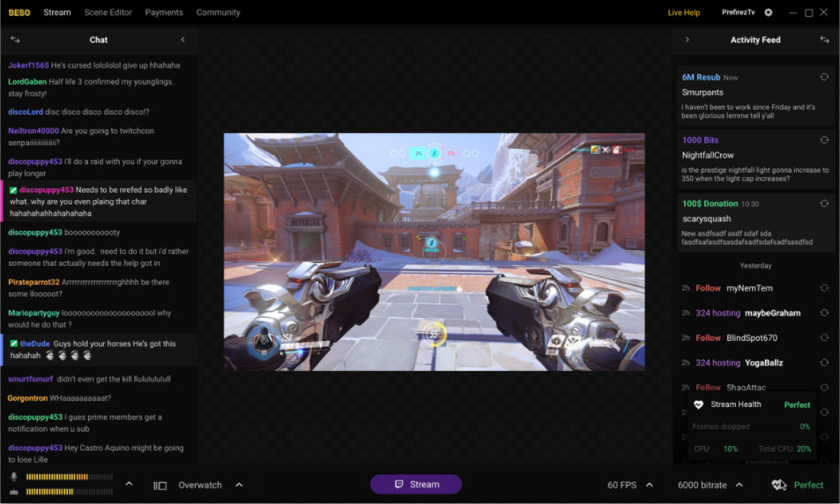Click username Neiltron40000 in chat

[x=33, y=130]
